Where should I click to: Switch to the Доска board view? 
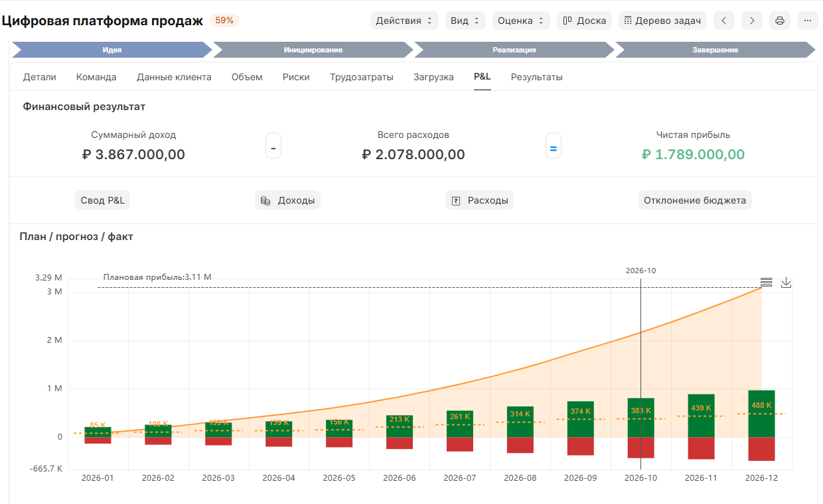584,21
